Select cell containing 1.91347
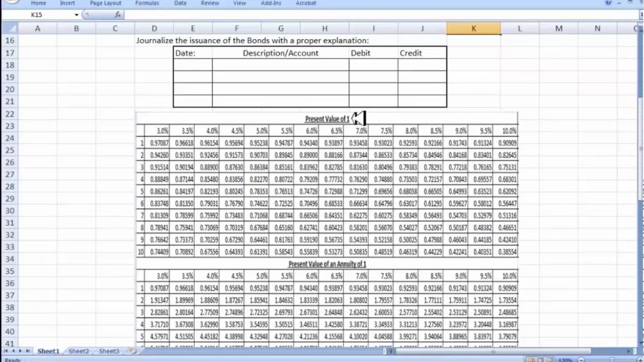The height and width of the screenshot is (362, 644). [x=157, y=300]
